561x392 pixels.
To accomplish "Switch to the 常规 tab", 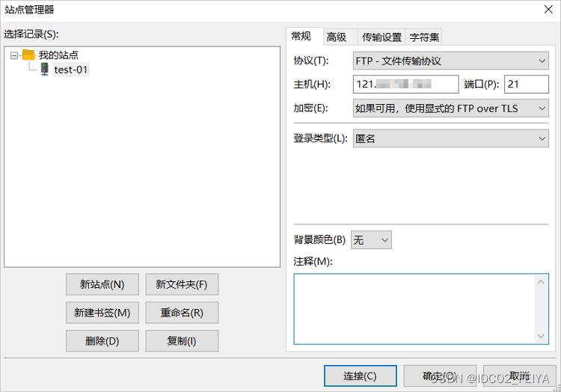I will point(304,37).
